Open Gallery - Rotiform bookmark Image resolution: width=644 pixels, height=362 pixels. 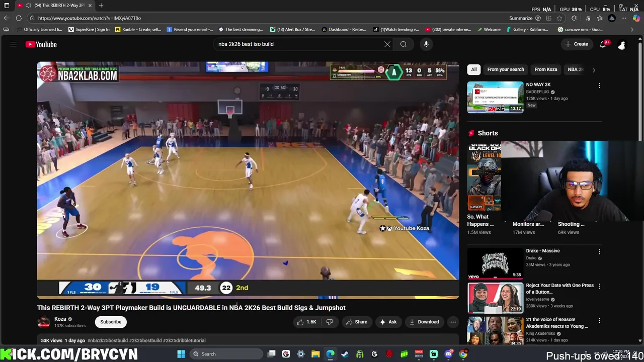tap(526, 30)
